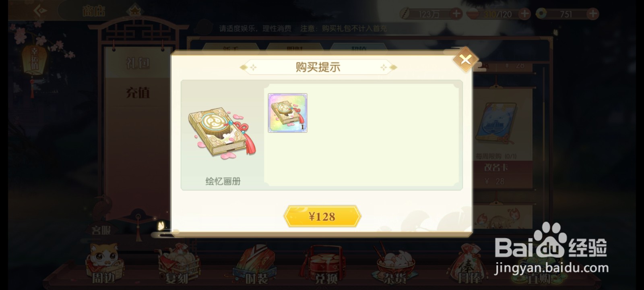Image resolution: width=644 pixels, height=290 pixels.
Task: Confirm purchase with the ¥128 button
Action: (x=322, y=217)
